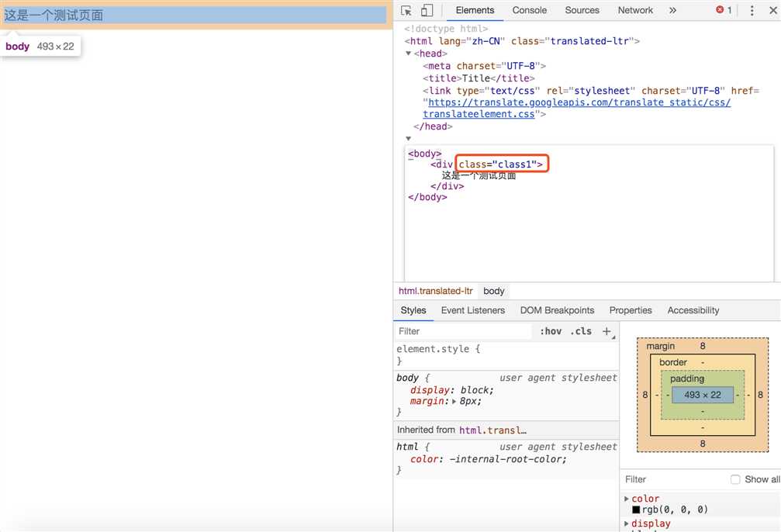Activate the inspect element picker icon
The image size is (781, 532).
[x=406, y=11]
